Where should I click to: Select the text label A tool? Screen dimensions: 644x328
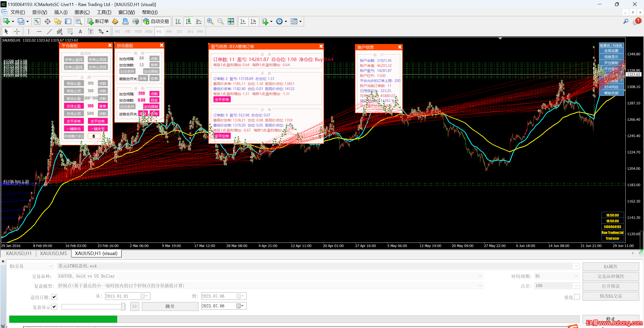pos(80,31)
